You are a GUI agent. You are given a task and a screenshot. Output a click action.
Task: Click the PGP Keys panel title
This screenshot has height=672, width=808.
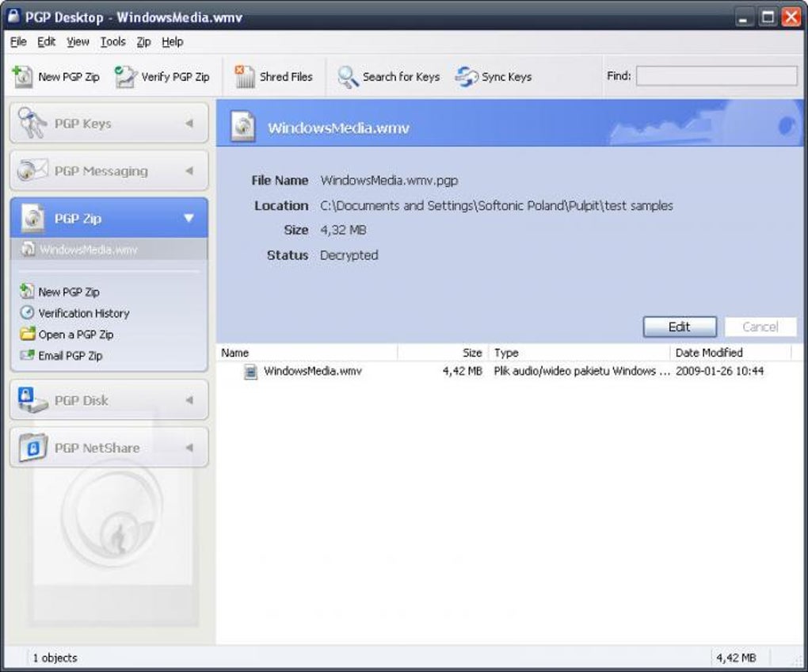83,124
